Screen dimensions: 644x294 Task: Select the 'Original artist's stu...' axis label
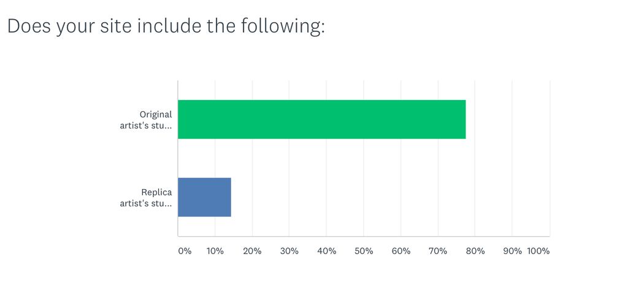146,120
